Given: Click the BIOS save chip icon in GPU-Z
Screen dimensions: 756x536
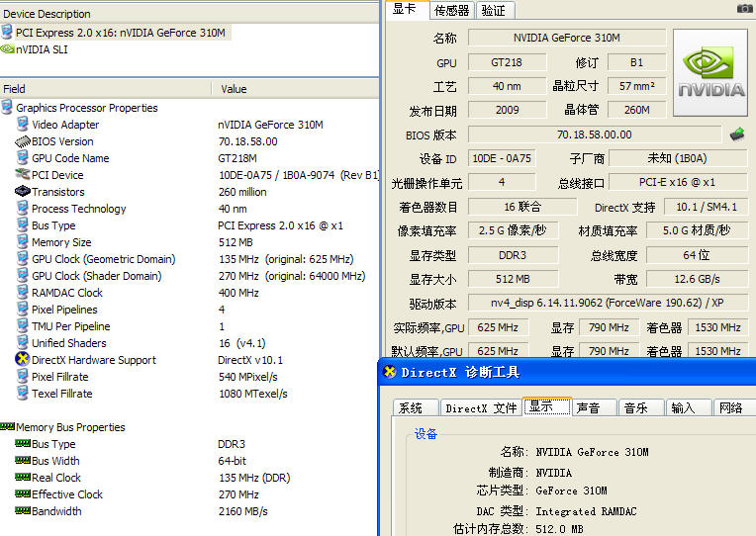Looking at the screenshot, I should click(x=737, y=134).
